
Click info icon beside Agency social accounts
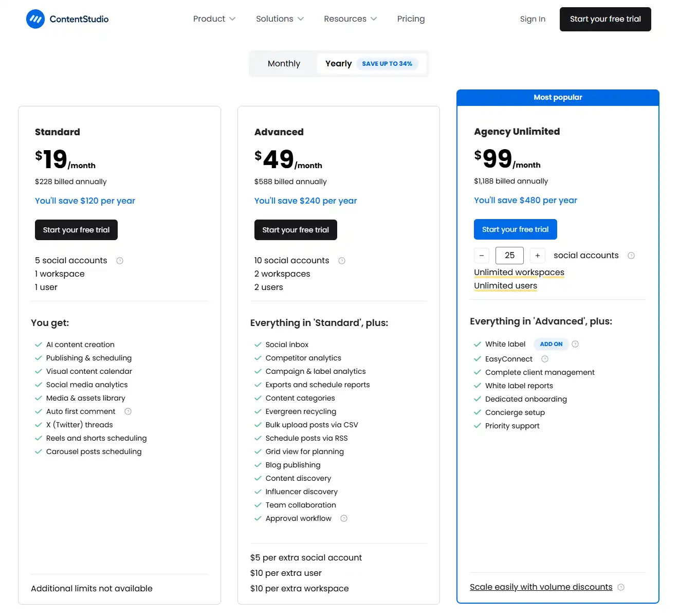pyautogui.click(x=631, y=256)
